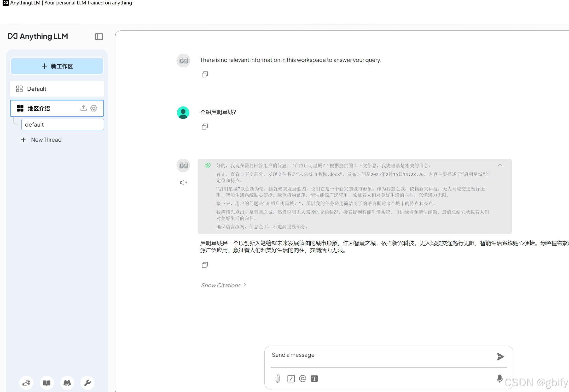Play text-to-speech for the last response

pos(183,182)
